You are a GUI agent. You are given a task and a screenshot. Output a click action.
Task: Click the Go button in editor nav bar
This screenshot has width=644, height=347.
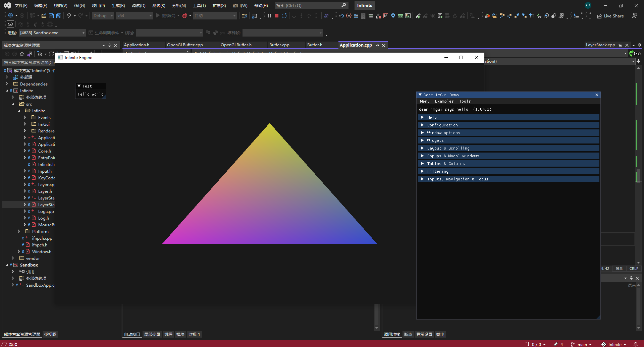tap(635, 54)
